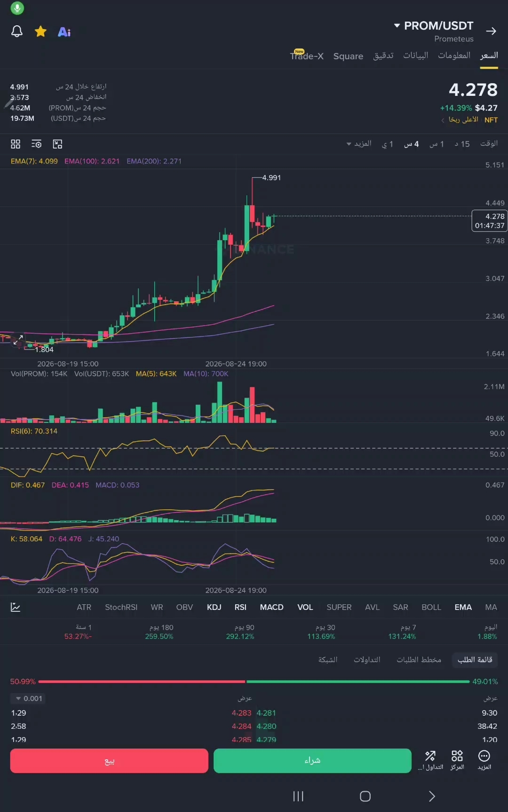
Task: Enable the SUPER indicator
Action: (339, 607)
